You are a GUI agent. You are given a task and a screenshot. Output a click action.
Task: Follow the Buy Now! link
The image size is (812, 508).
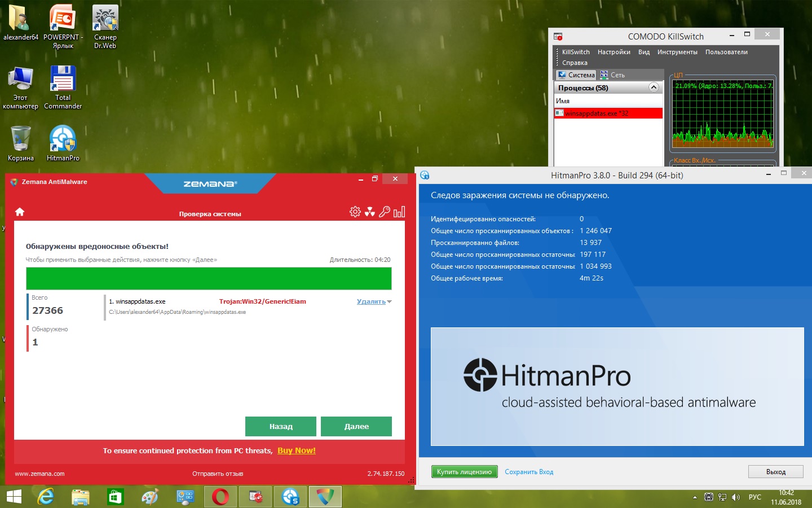pos(297,450)
